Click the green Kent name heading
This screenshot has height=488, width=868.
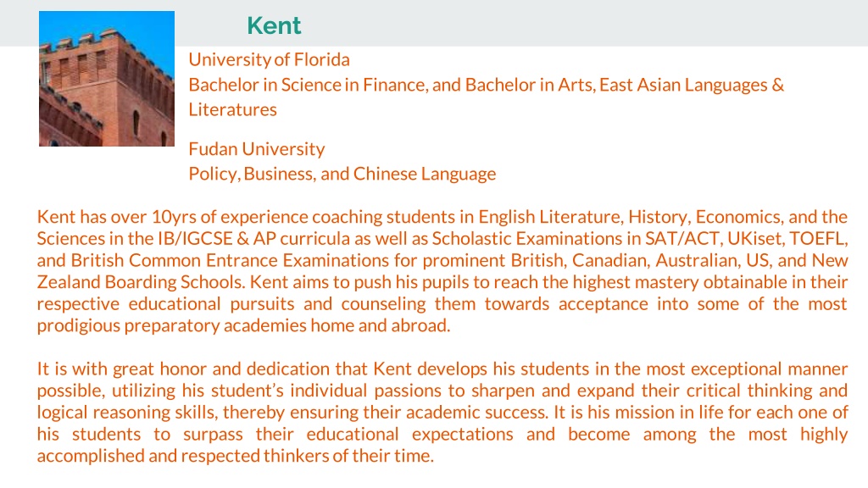(x=274, y=26)
